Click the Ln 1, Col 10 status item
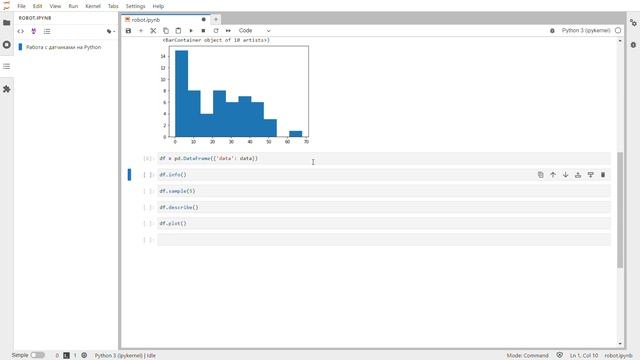Viewport: 640px width, 360px height. tap(584, 356)
